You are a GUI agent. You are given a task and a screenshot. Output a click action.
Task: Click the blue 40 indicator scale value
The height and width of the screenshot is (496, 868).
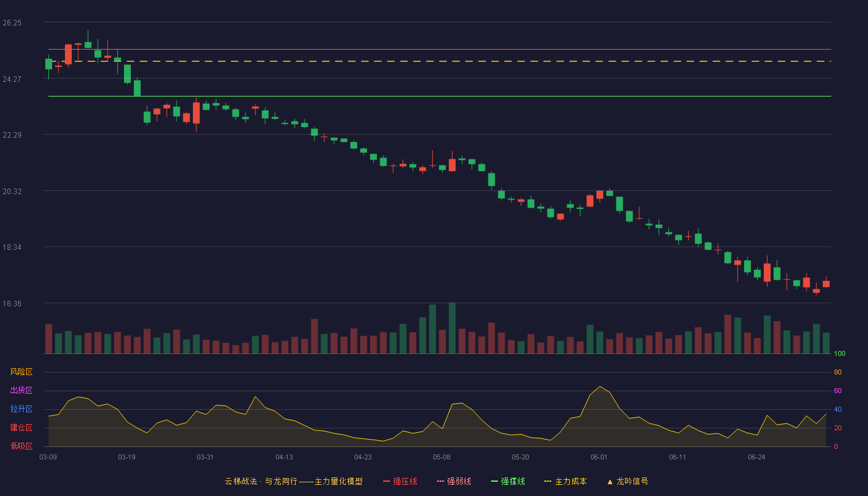coord(838,409)
